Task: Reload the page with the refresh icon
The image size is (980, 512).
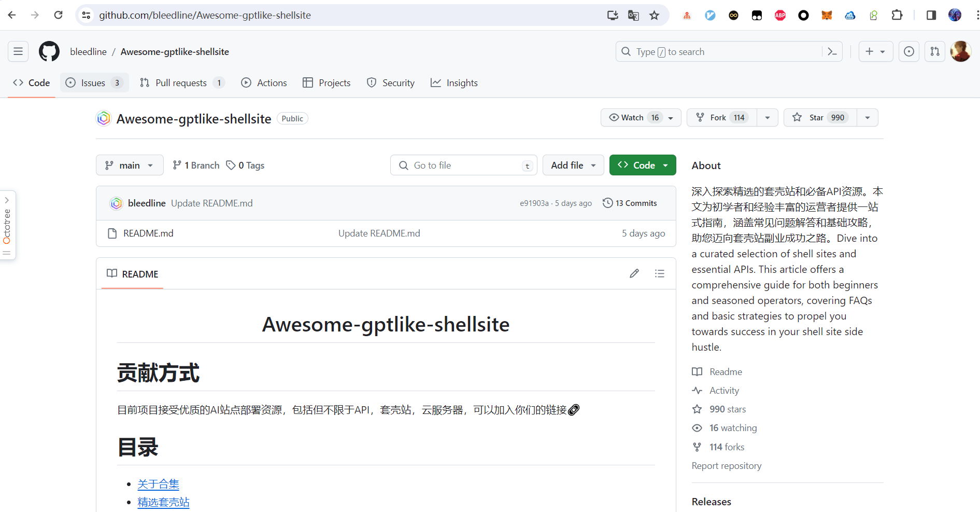Action: click(x=59, y=15)
